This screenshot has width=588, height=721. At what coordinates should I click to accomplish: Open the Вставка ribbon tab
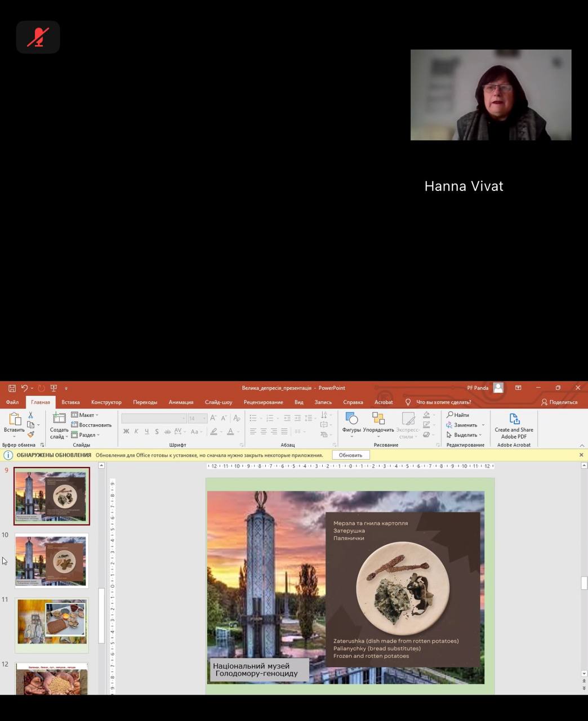70,402
